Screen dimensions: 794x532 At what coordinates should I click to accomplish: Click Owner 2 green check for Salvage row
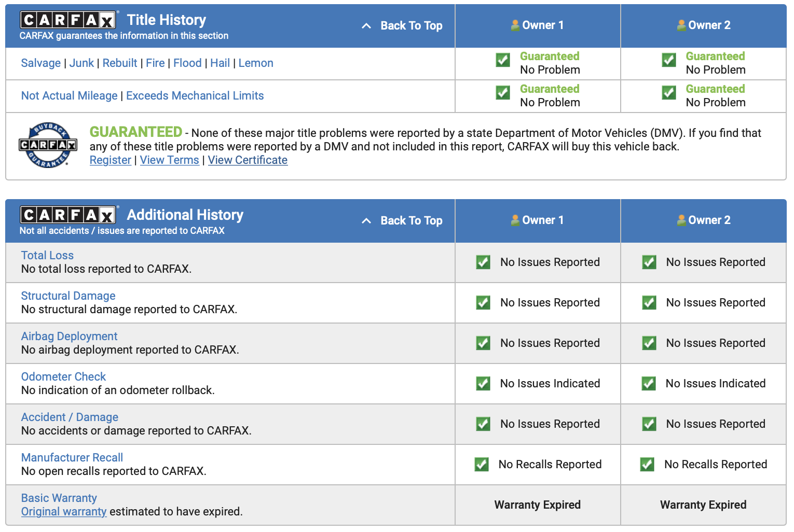pos(669,60)
